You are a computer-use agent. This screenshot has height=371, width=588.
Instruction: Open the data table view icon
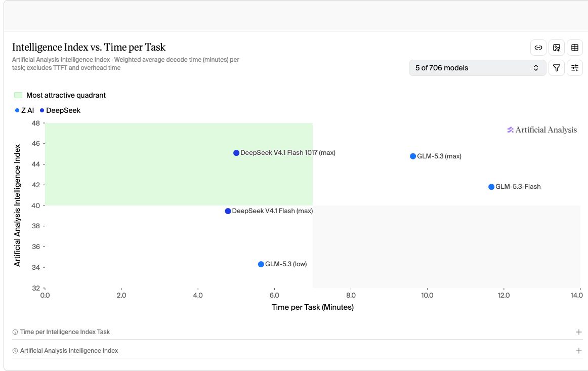coord(574,48)
